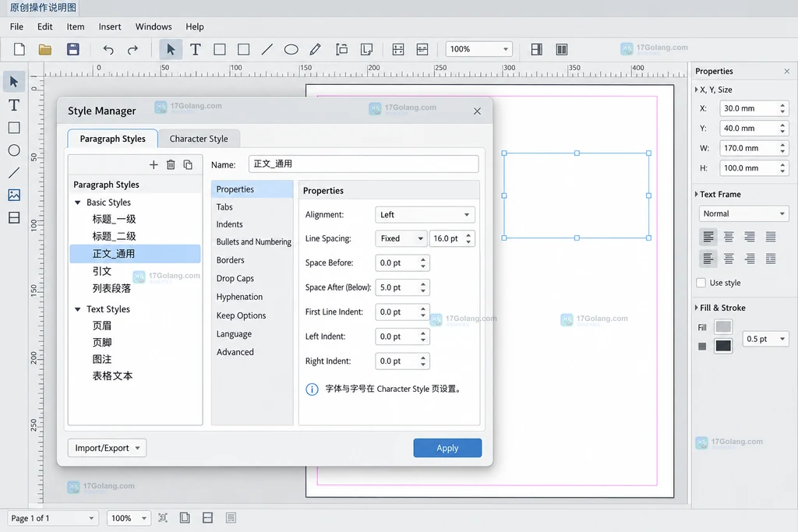Open the Alignment dropdown set to Left
Viewport: 798px width, 532px height.
(x=425, y=215)
